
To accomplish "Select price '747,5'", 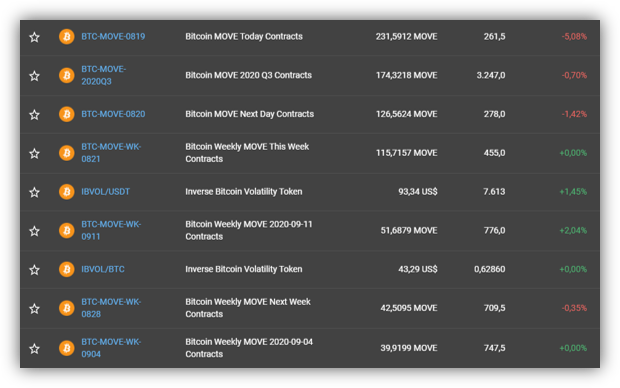I will click(x=494, y=348).
